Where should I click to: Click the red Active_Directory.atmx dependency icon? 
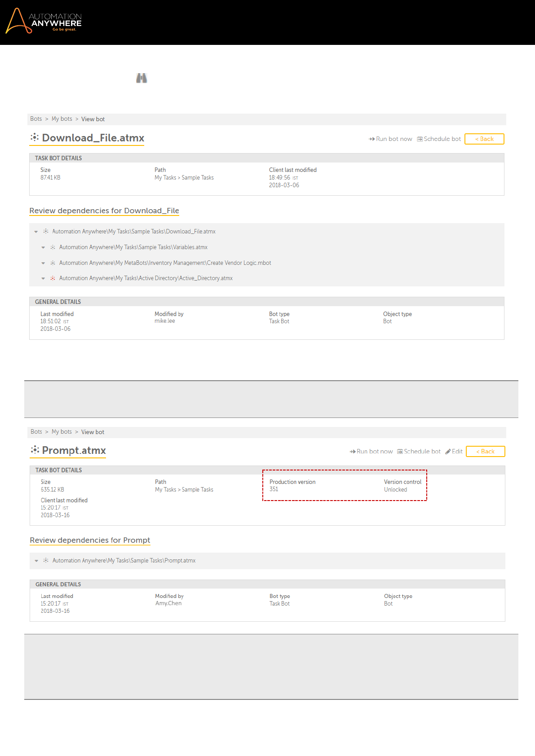[x=53, y=278]
